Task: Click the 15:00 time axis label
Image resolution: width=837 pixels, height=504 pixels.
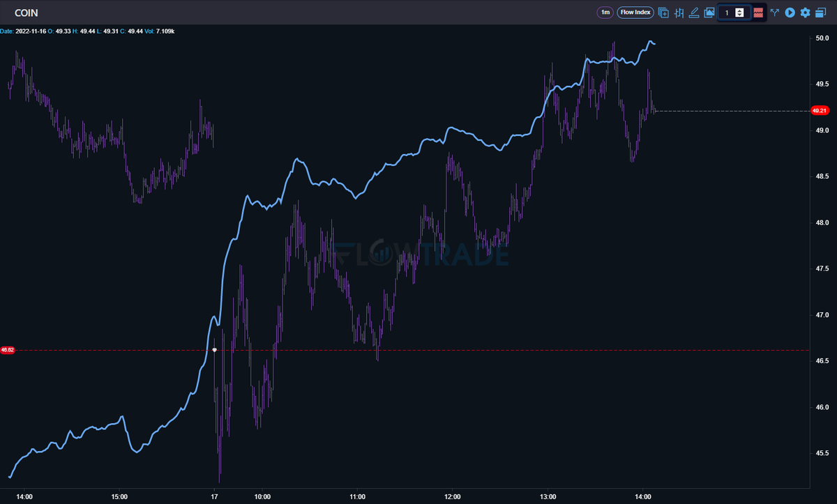Action: point(119,497)
